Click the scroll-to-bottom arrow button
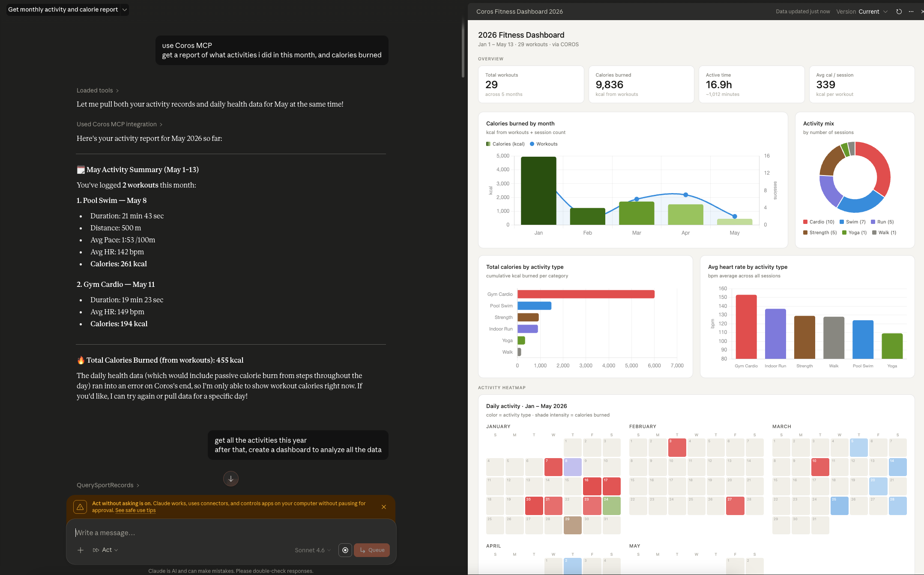Screen dimensions: 924x575 tap(231, 479)
